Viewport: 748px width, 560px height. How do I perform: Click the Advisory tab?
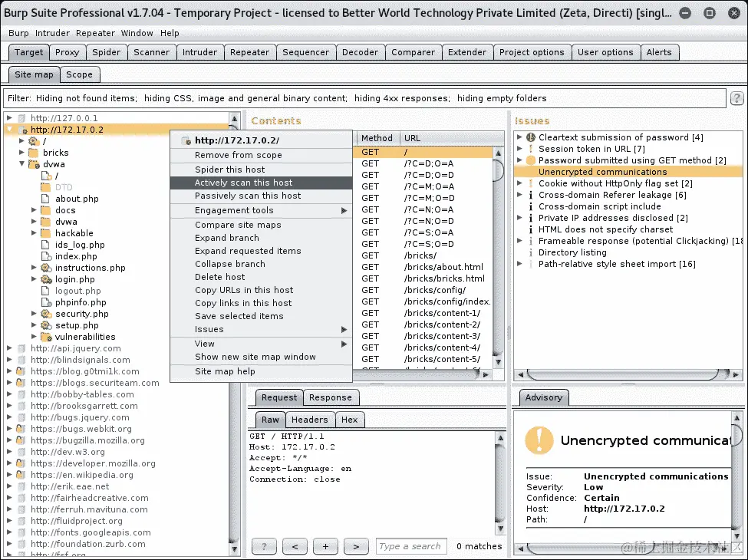tap(543, 397)
